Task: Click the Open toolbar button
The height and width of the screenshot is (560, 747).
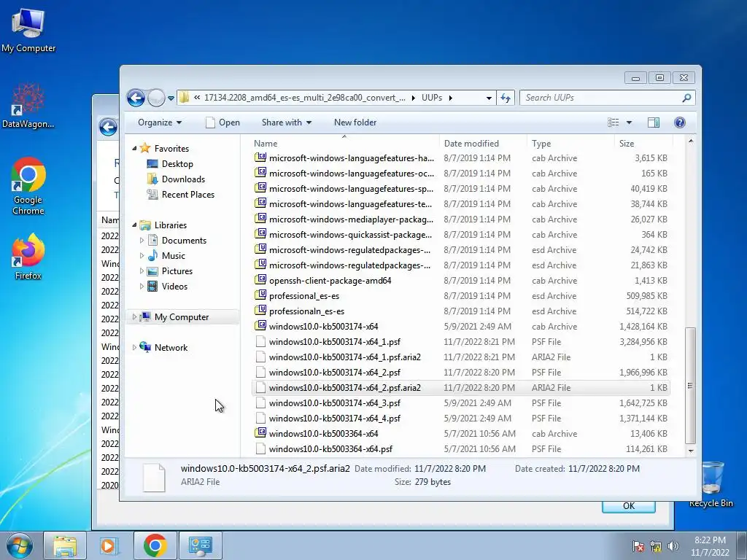Action: click(x=222, y=122)
